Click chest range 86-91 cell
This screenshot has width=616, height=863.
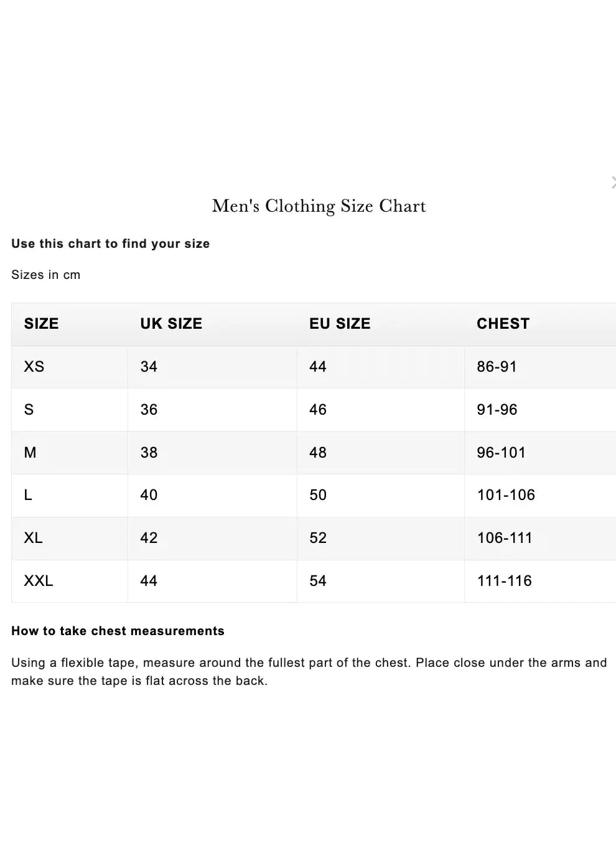497,367
